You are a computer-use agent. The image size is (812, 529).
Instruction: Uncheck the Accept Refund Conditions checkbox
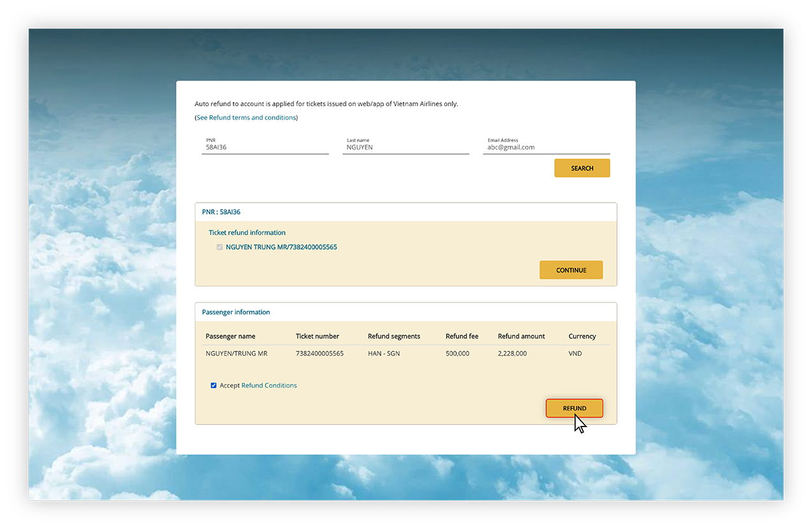tap(213, 385)
